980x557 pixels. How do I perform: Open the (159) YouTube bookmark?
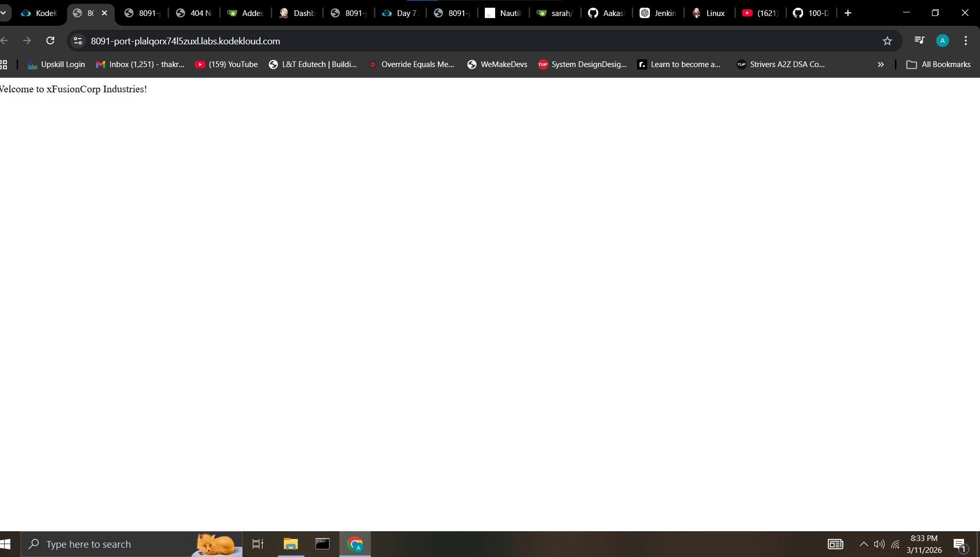tap(226, 64)
